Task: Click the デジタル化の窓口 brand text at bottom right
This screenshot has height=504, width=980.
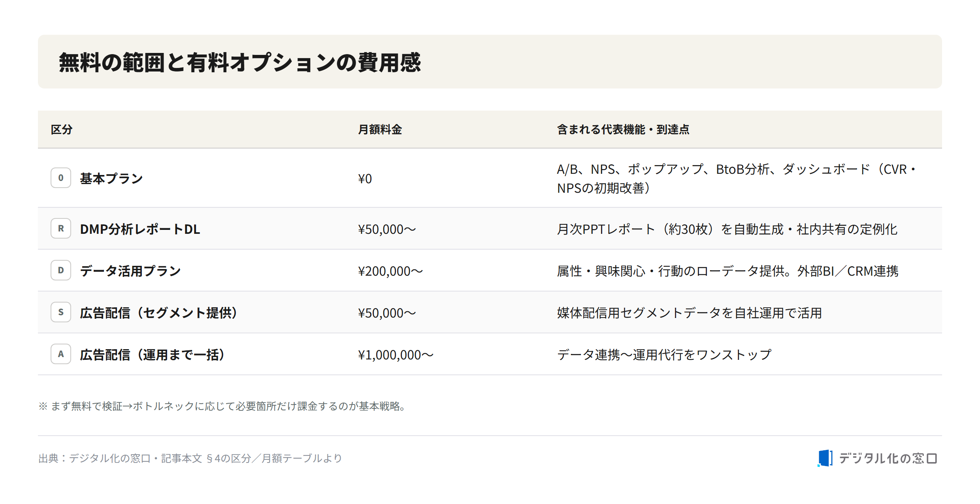Action: (x=888, y=458)
